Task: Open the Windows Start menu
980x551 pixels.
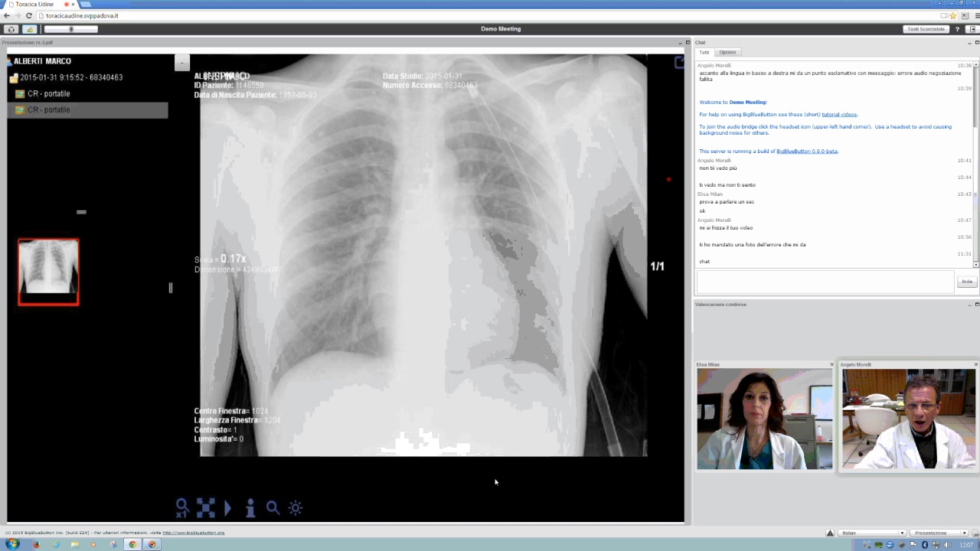Action: point(13,544)
